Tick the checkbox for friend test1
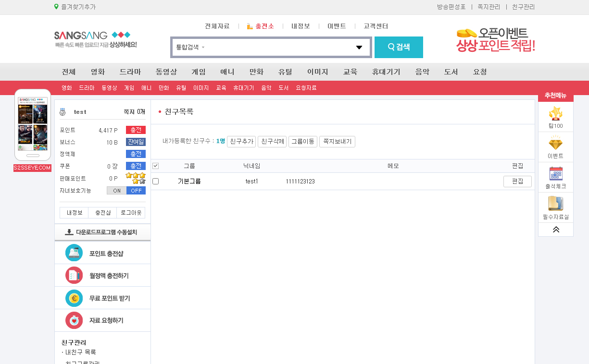 tap(155, 181)
